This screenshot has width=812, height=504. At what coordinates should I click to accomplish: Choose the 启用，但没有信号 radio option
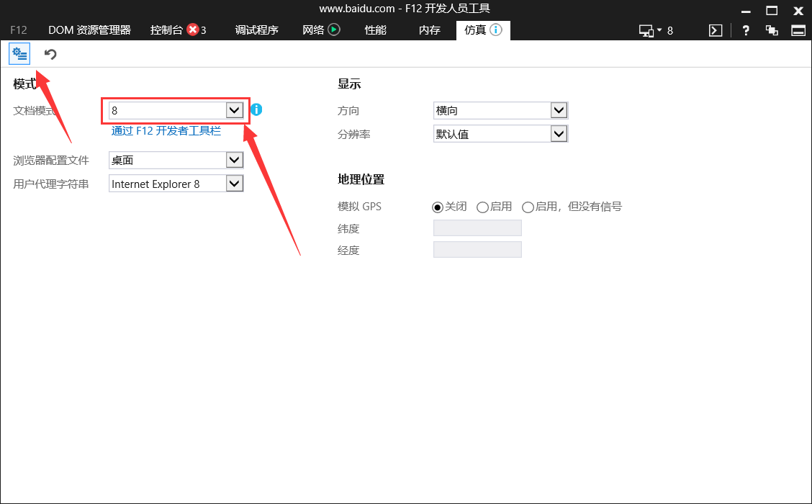[528, 207]
